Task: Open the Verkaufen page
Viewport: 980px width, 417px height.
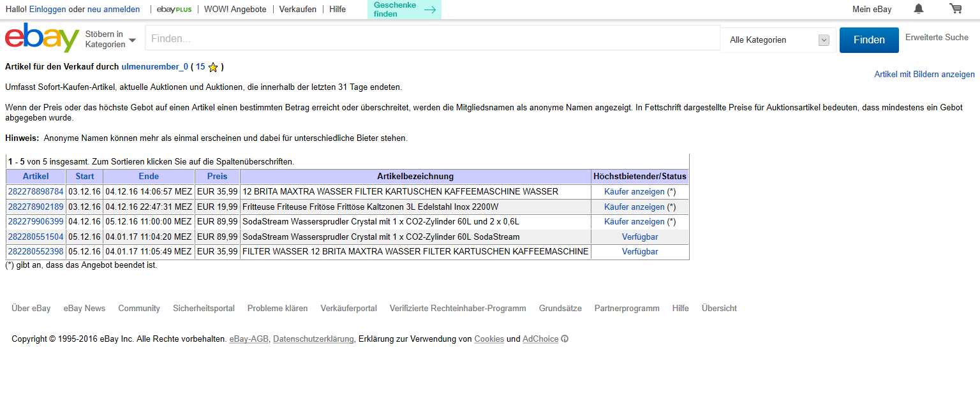Action: pos(298,10)
